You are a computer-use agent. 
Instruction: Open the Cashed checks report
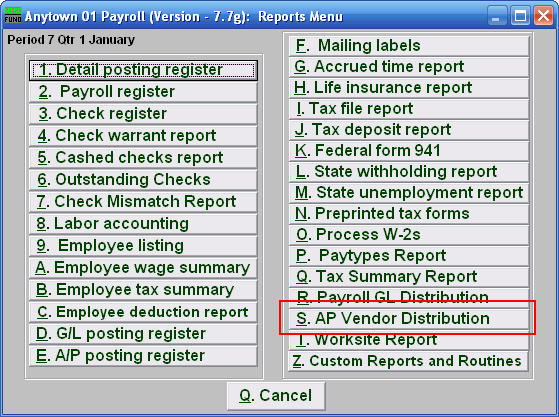click(x=143, y=158)
